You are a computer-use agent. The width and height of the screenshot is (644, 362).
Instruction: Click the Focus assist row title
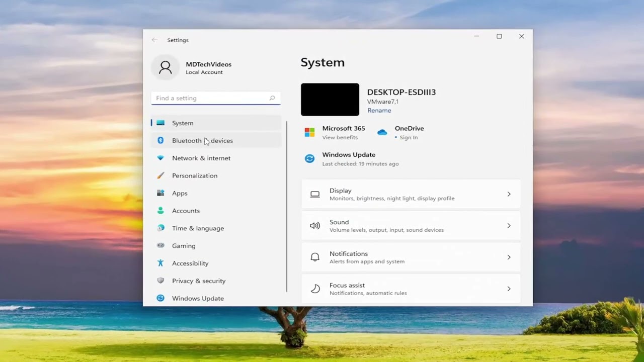pos(347,286)
